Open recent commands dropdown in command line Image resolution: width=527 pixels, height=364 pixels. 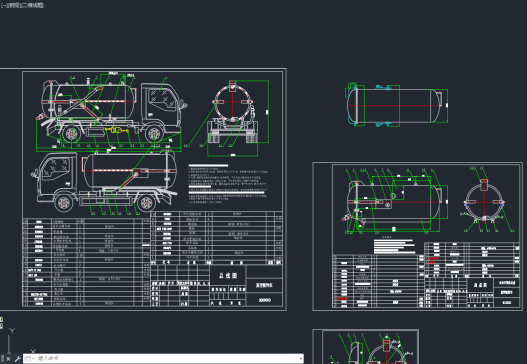pos(30,359)
